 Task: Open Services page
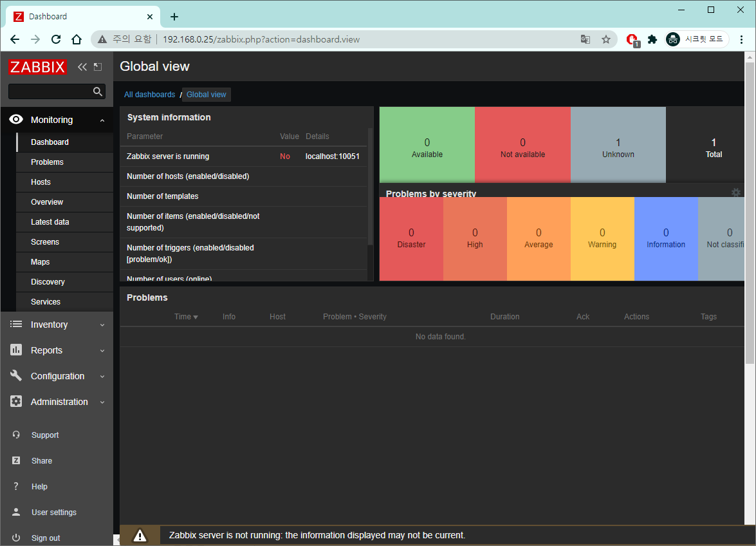pyautogui.click(x=64, y=301)
